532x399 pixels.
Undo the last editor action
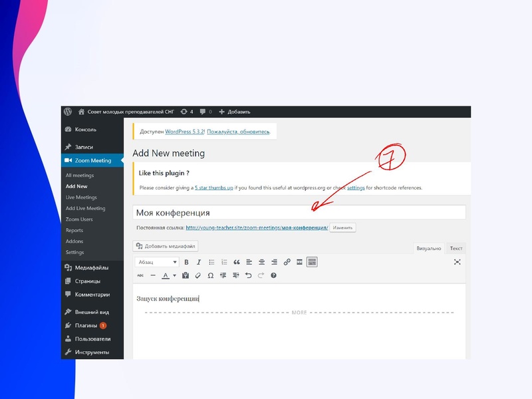(248, 275)
